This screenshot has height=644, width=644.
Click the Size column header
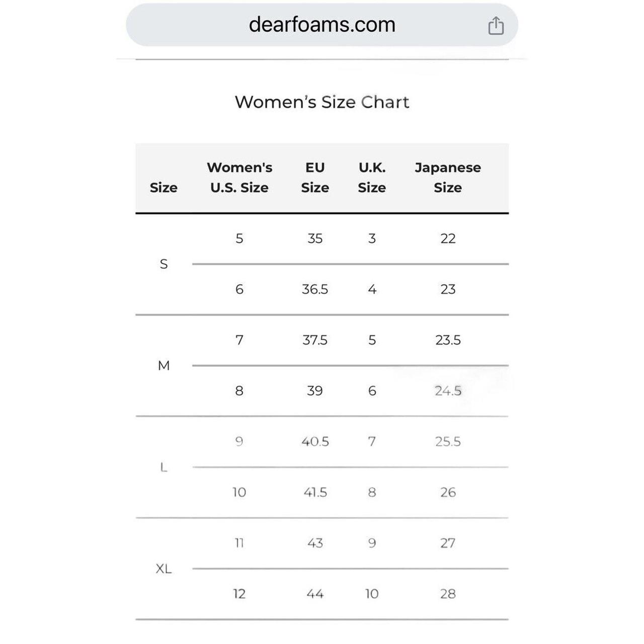[x=164, y=188]
